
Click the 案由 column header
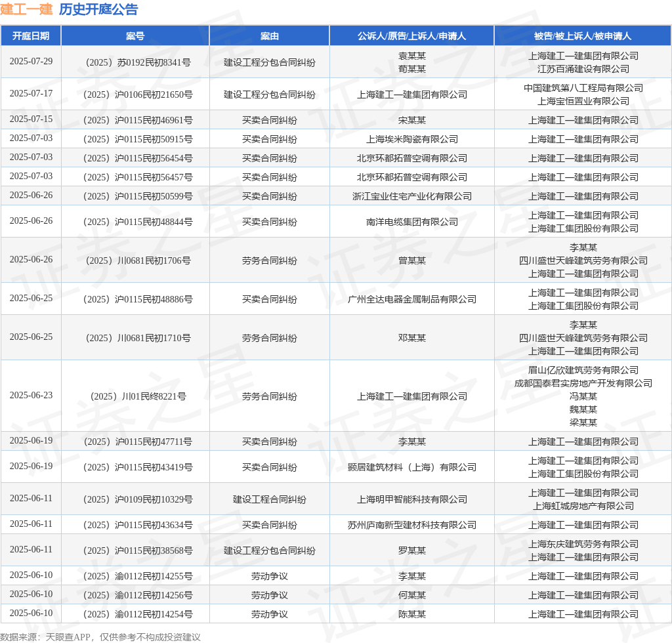pos(269,36)
